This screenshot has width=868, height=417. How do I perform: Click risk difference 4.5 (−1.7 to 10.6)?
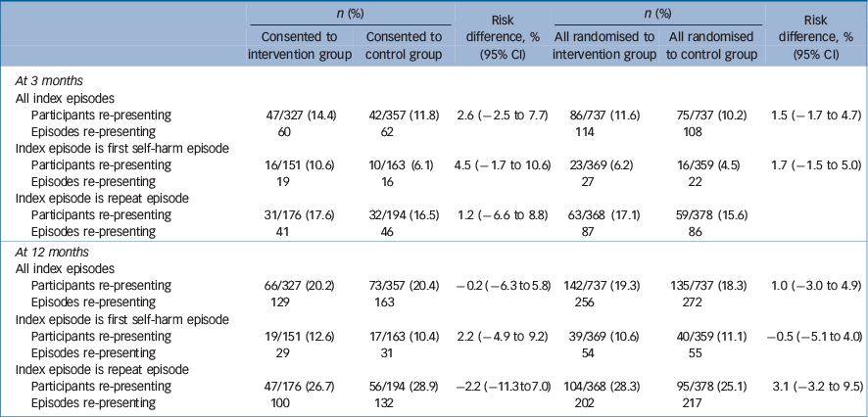tap(500, 164)
